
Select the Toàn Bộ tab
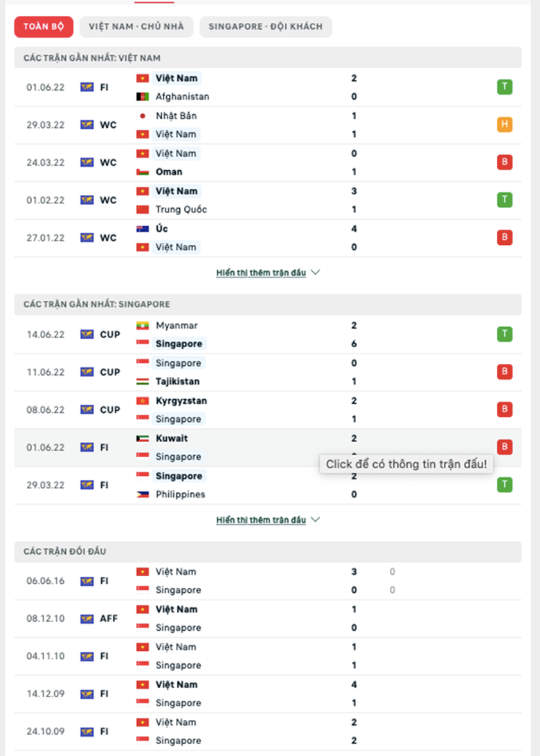tap(44, 27)
